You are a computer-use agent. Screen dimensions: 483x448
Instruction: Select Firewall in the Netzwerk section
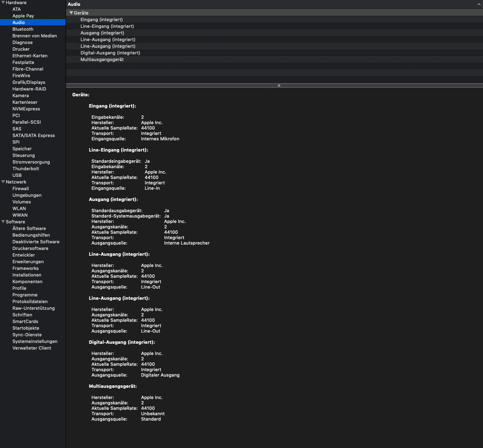pos(21,189)
